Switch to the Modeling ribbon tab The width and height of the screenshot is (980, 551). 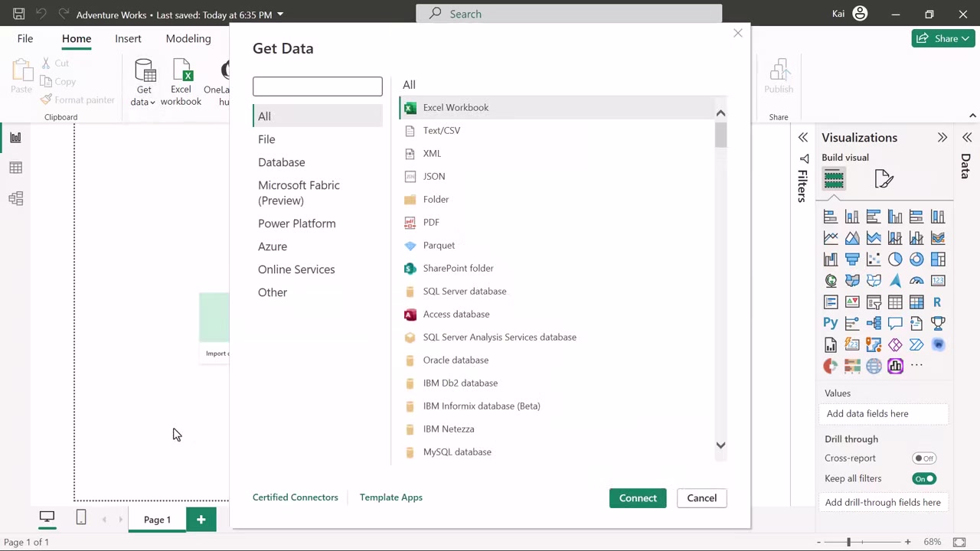pos(188,38)
